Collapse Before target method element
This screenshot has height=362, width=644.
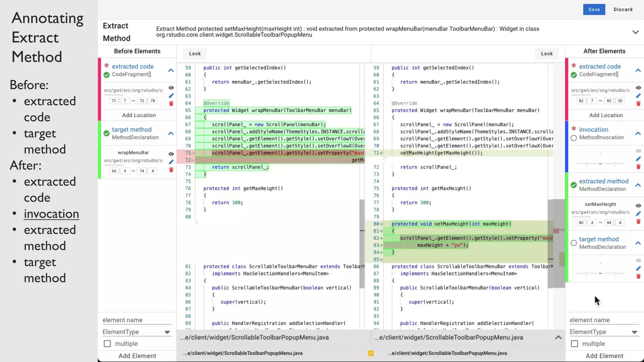(x=171, y=134)
